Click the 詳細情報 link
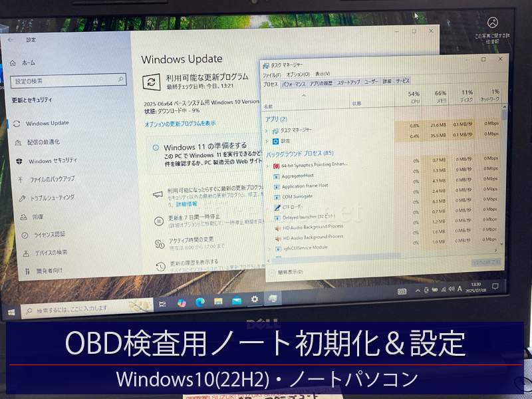Screen dimensions: 532x399 pos(186,204)
